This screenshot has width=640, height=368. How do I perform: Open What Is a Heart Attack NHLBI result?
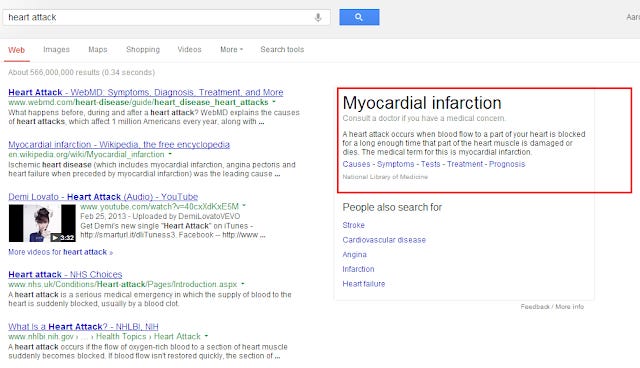[x=83, y=327]
